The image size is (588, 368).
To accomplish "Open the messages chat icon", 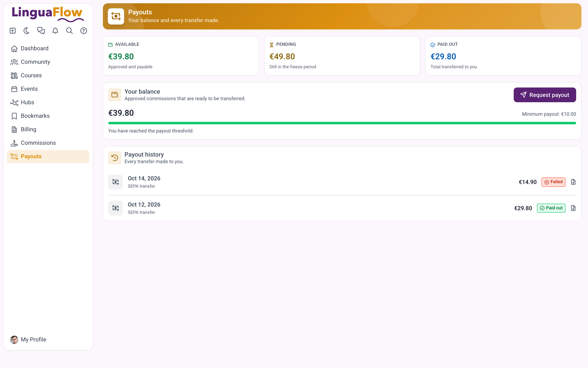I will click(41, 31).
